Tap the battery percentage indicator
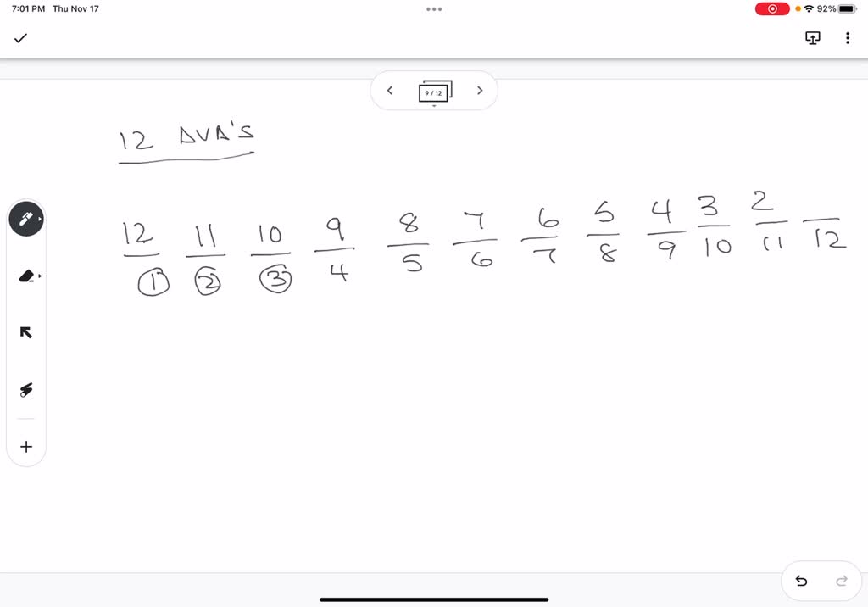The height and width of the screenshot is (607, 868). [826, 8]
